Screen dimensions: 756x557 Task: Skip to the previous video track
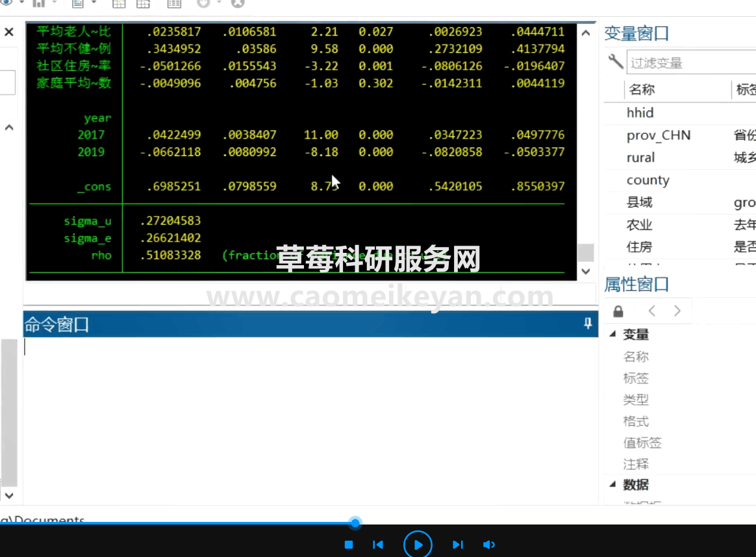378,545
